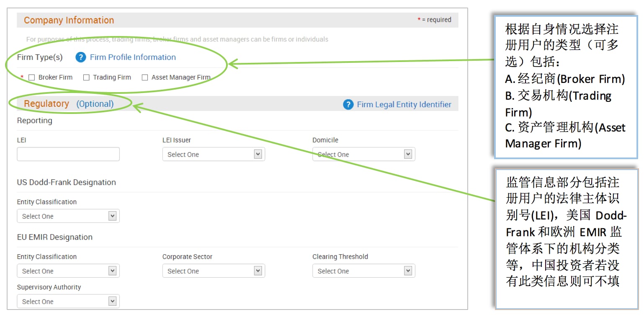
Task: Click the Firm Legal Entity Identifier help icon
Action: 348,104
